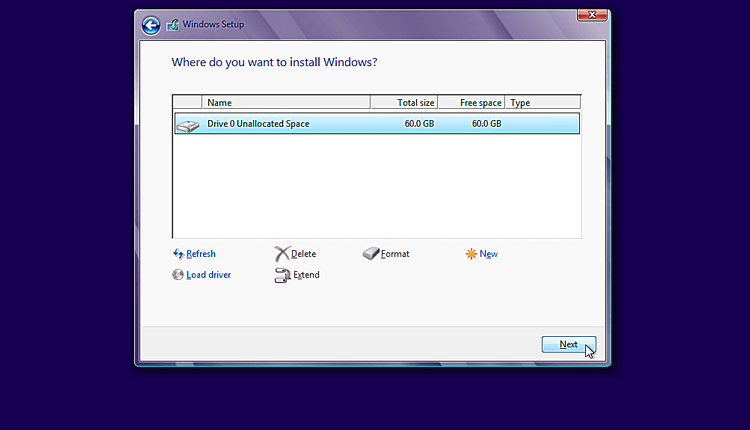Click the Format disk icon
Image resolution: width=750 pixels, height=430 pixels.
click(371, 253)
